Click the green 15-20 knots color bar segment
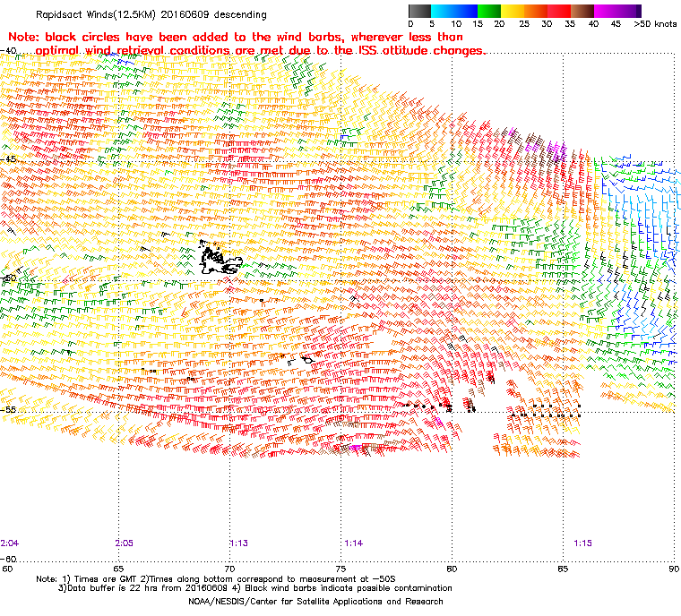 click(489, 11)
